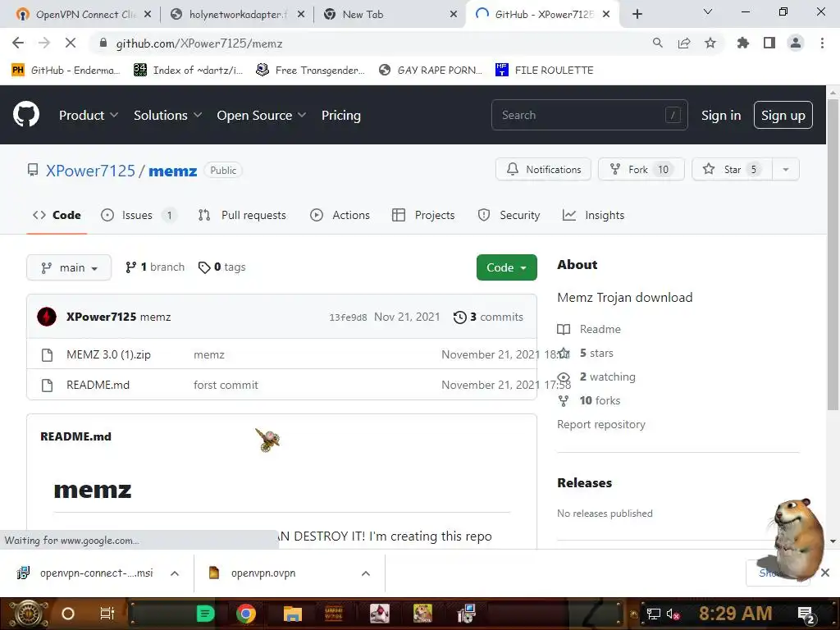Click the Cortana circle on taskbar

[x=68, y=614]
